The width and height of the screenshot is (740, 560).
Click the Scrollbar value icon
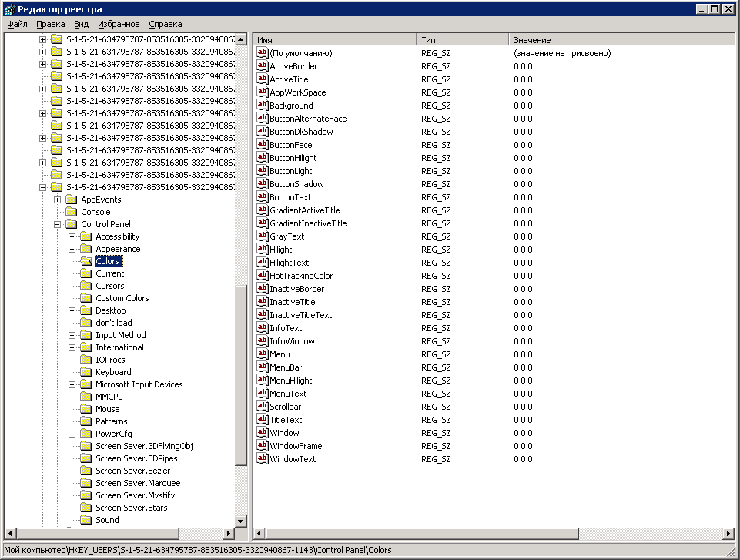(263, 406)
